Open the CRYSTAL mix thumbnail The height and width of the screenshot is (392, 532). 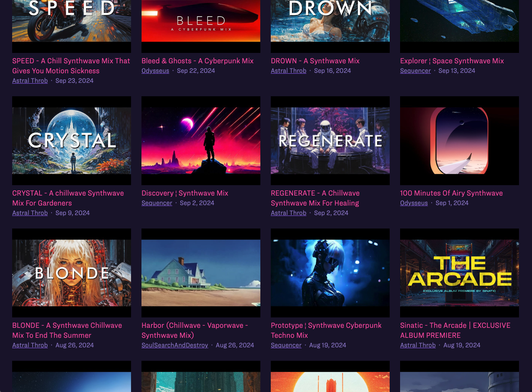click(72, 140)
